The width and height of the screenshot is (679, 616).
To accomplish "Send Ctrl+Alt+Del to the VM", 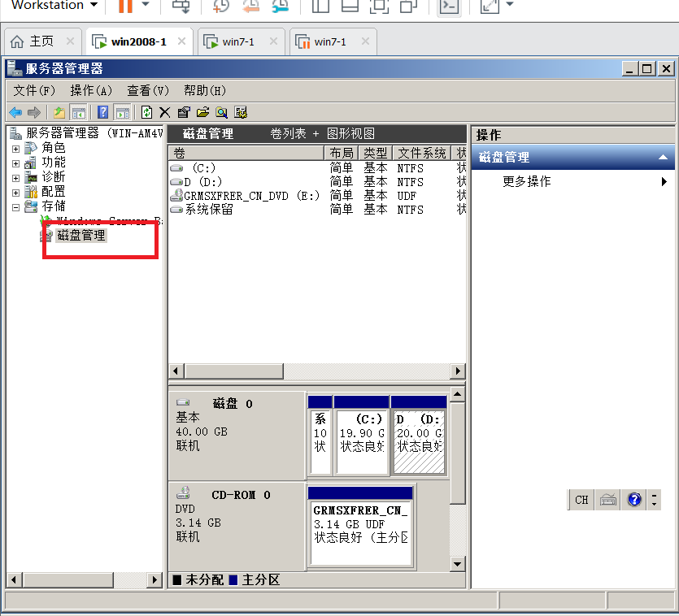I will [181, 8].
